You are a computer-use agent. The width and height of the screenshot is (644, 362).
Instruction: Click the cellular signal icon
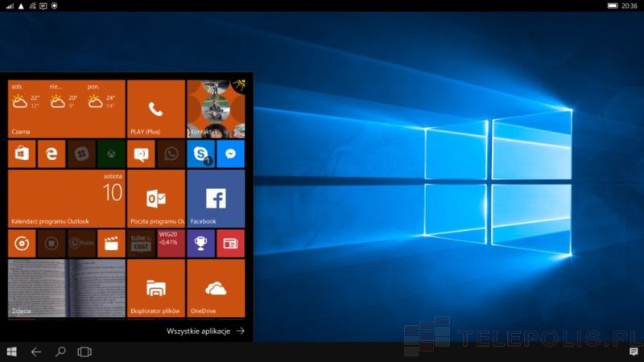point(10,6)
